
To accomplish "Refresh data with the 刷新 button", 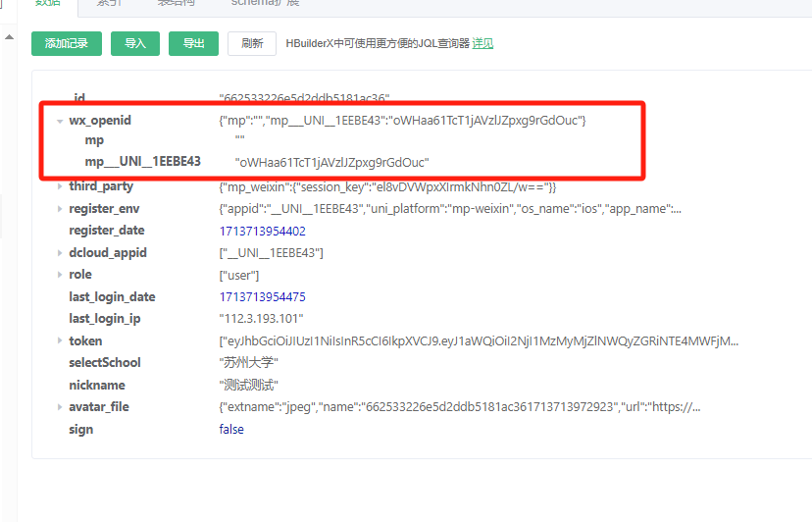I will [252, 43].
